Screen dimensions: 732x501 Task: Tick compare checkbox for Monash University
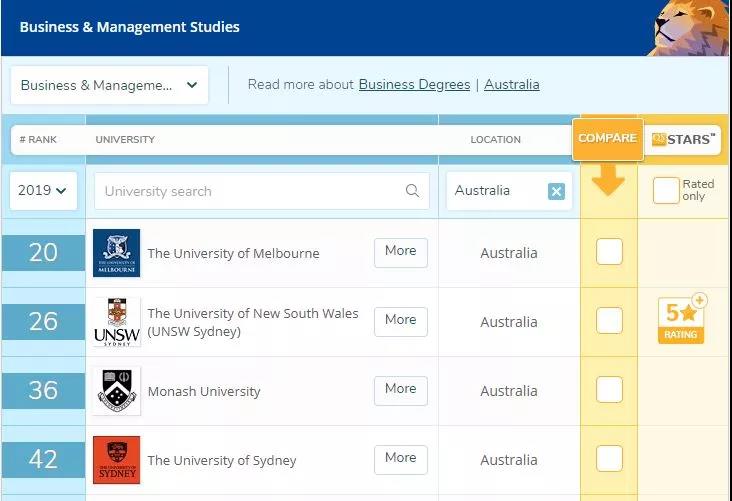click(609, 389)
